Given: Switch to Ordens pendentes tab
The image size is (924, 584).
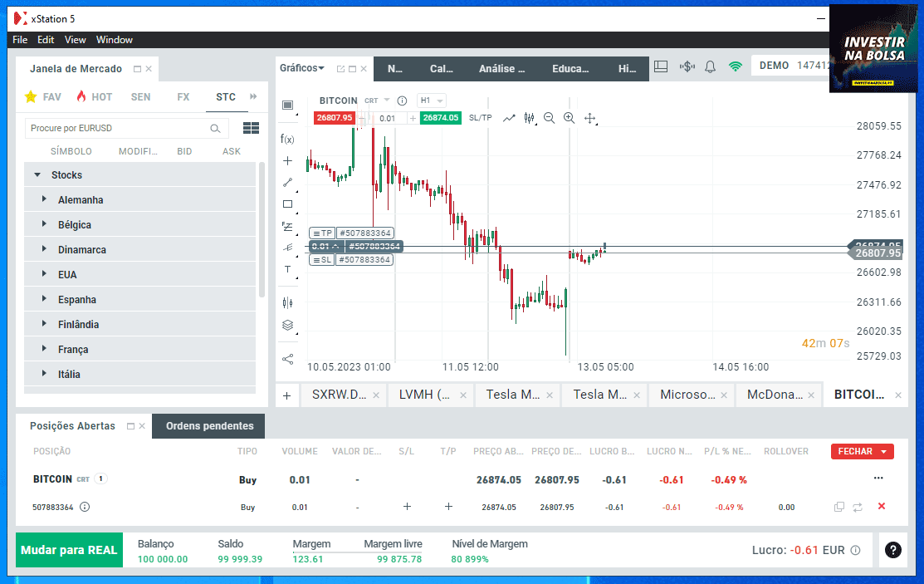Looking at the screenshot, I should pyautogui.click(x=209, y=426).
